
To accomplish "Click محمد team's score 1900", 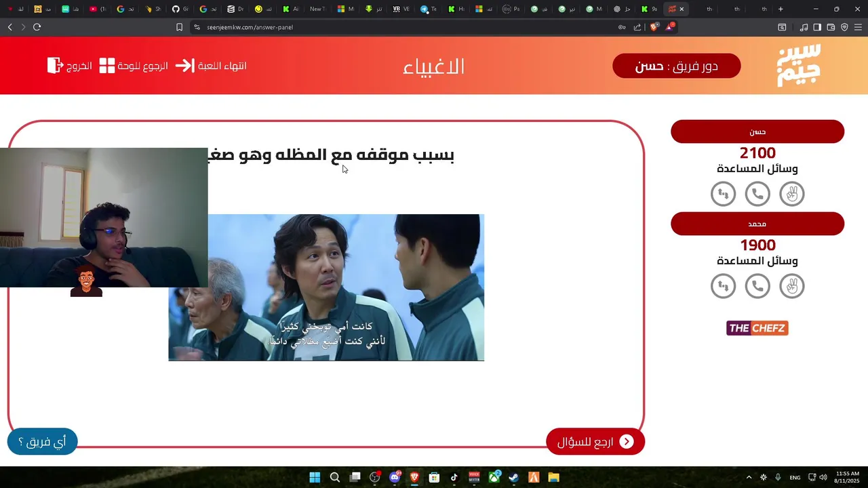I will point(757,245).
